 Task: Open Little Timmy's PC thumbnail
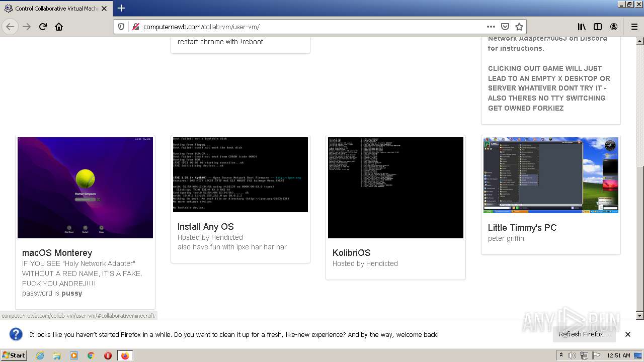tap(551, 175)
